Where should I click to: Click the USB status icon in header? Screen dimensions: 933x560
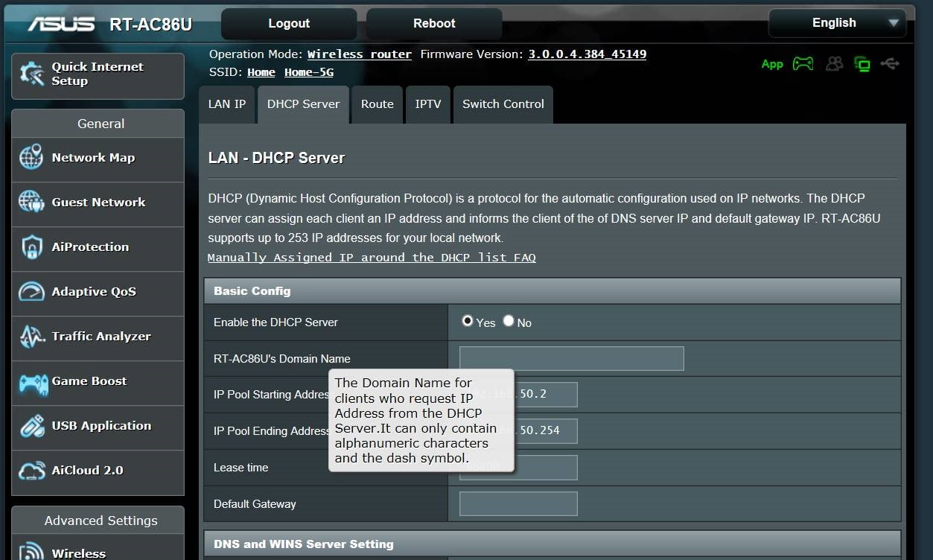point(889,64)
